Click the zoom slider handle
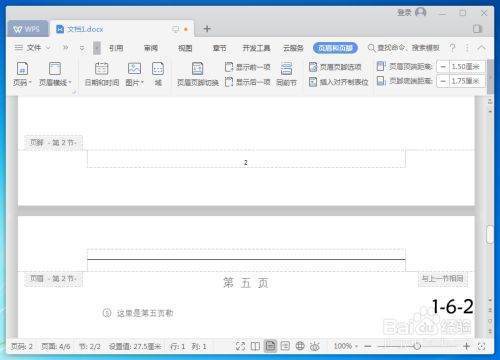The height and width of the screenshot is (360, 500). (x=417, y=347)
